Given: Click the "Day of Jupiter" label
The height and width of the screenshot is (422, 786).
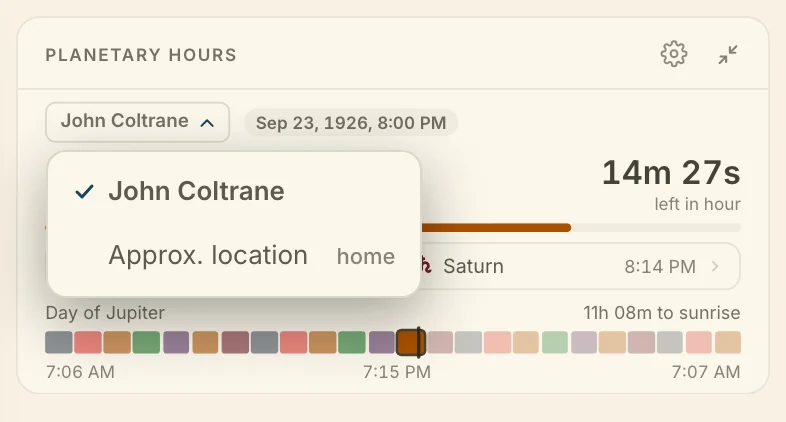Looking at the screenshot, I should [105, 313].
